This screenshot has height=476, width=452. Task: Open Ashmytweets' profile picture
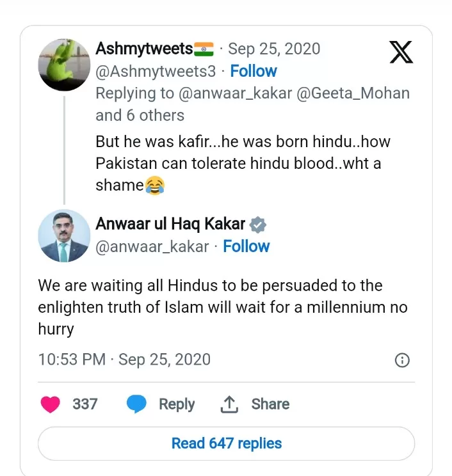[x=63, y=65]
